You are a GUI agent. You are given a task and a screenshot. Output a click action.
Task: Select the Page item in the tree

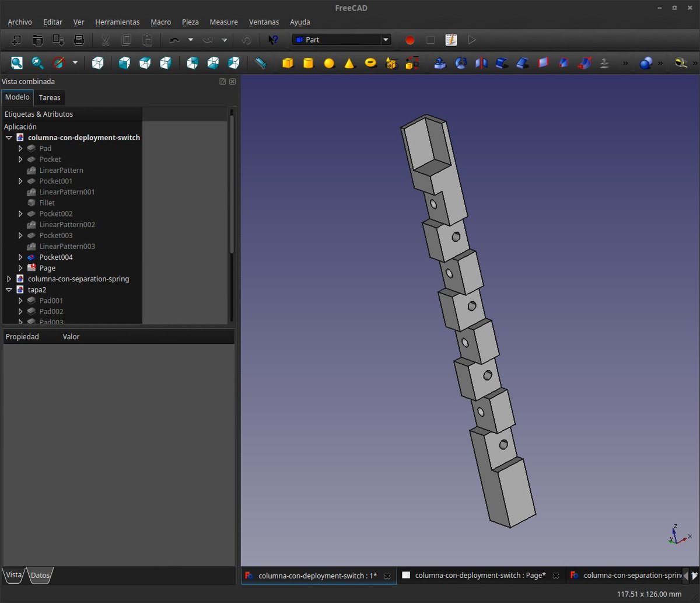(47, 268)
